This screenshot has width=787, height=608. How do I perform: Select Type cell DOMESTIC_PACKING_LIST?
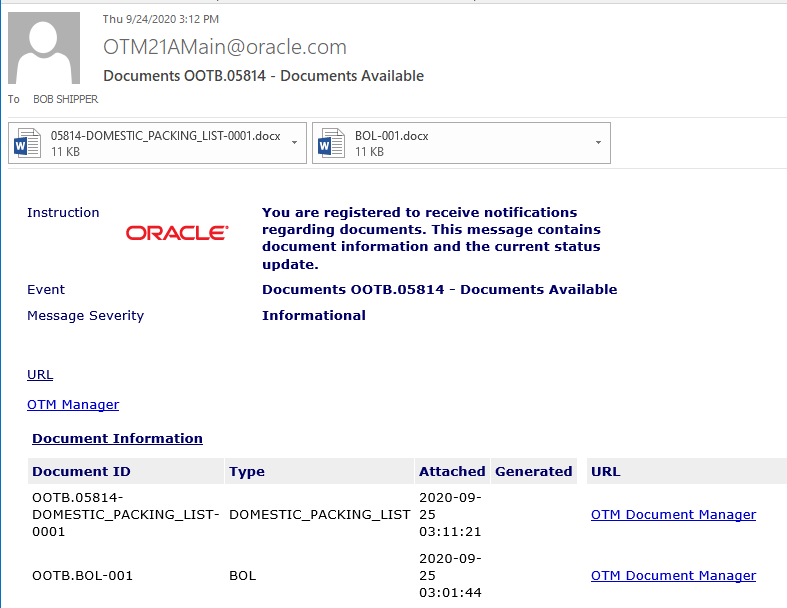(x=320, y=515)
